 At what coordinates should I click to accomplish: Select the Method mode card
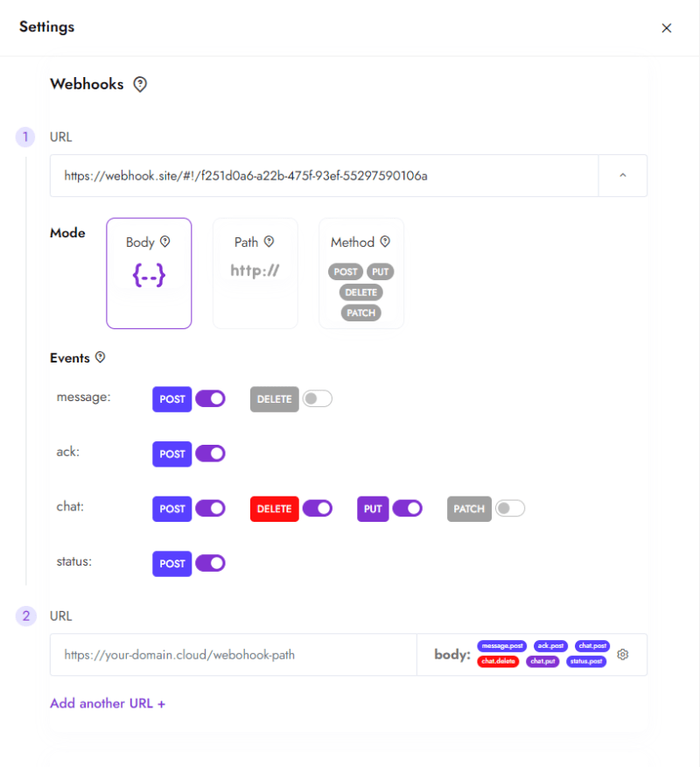pyautogui.click(x=360, y=273)
